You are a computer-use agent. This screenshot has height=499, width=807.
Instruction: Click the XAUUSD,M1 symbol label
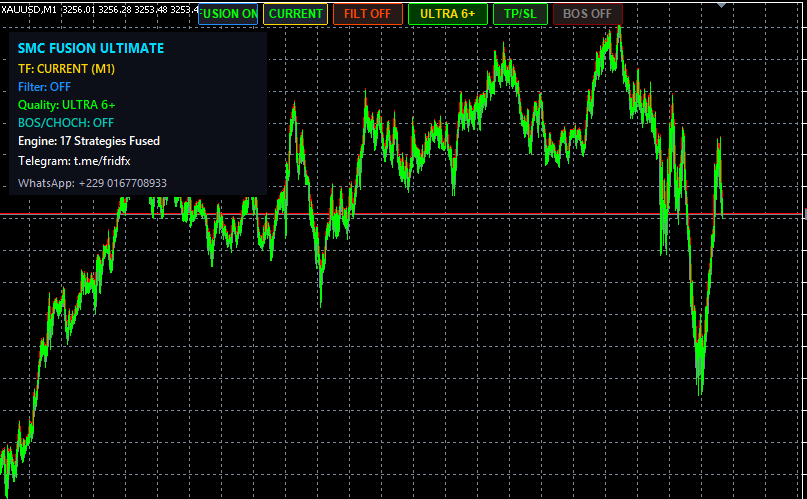(28, 9)
